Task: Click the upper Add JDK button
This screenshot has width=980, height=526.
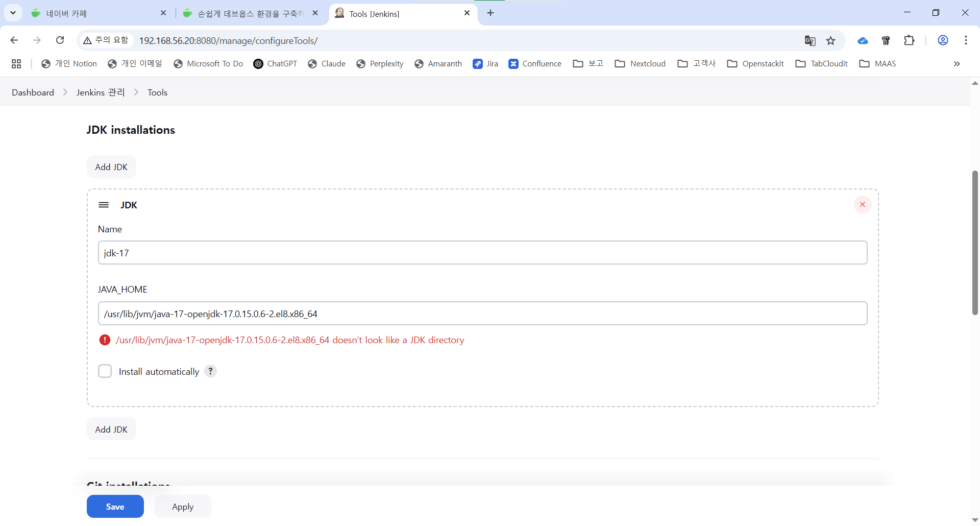Action: tap(111, 167)
